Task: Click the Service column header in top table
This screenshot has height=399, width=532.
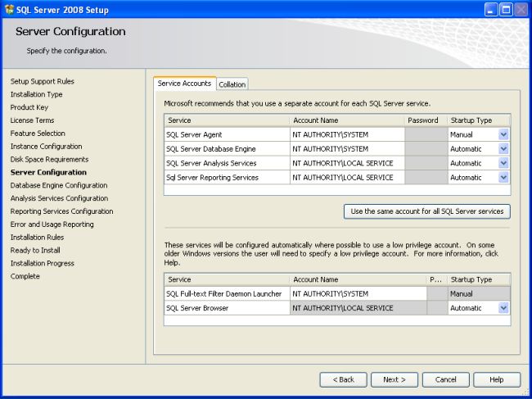Action: [x=227, y=120]
